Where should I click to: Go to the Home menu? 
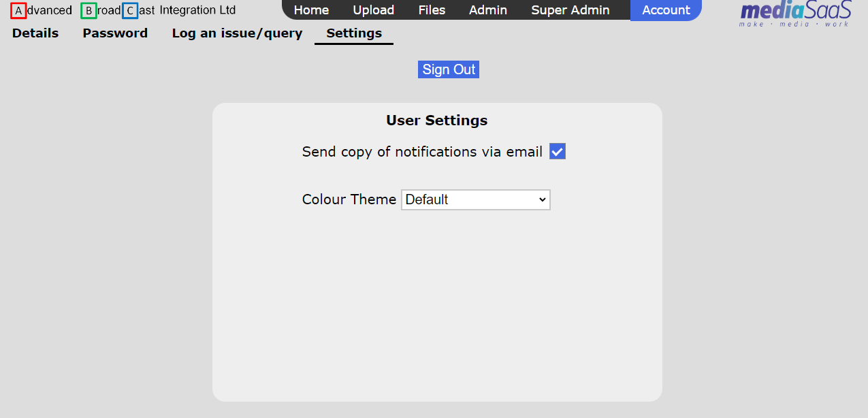click(311, 10)
